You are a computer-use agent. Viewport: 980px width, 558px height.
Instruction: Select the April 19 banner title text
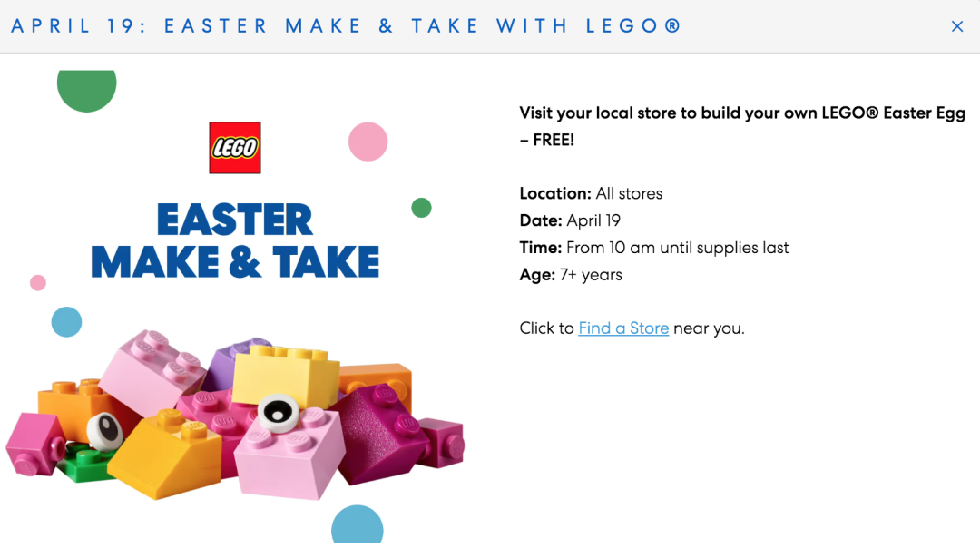click(x=346, y=26)
